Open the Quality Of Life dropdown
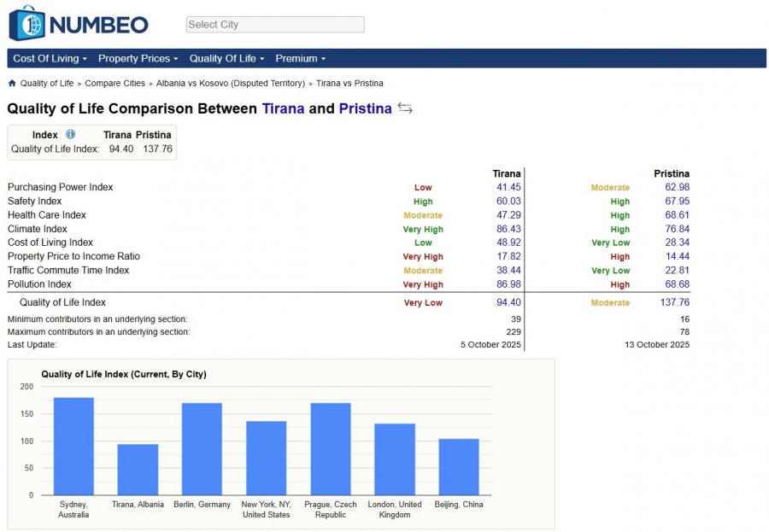 227,58
